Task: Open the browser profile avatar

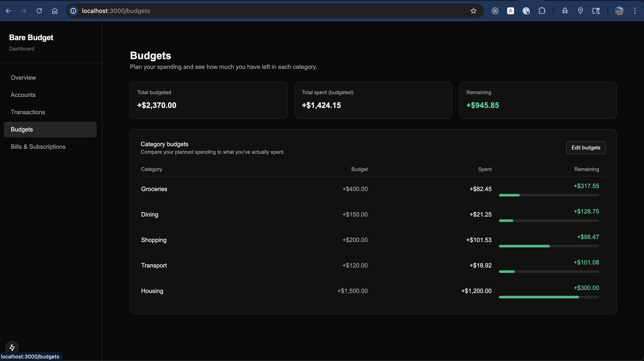Action: [x=619, y=11]
